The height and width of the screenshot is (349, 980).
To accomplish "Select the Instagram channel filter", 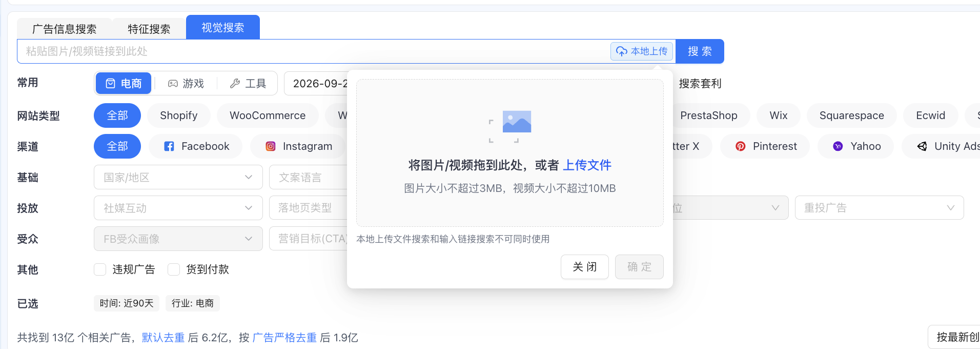I will 298,146.
